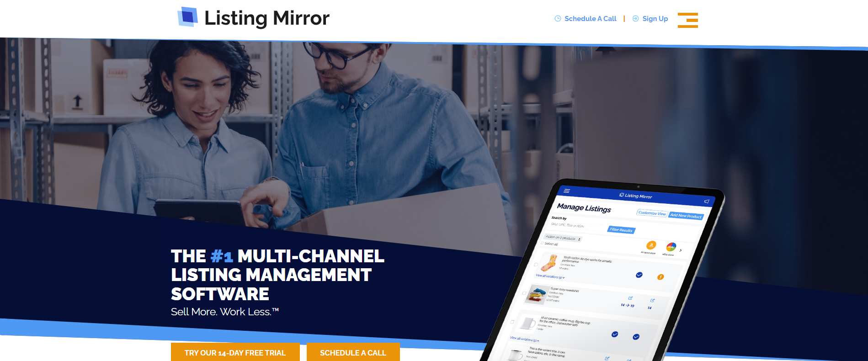The image size is (868, 361).
Task: Select the Amazon store icon
Action: click(x=651, y=245)
